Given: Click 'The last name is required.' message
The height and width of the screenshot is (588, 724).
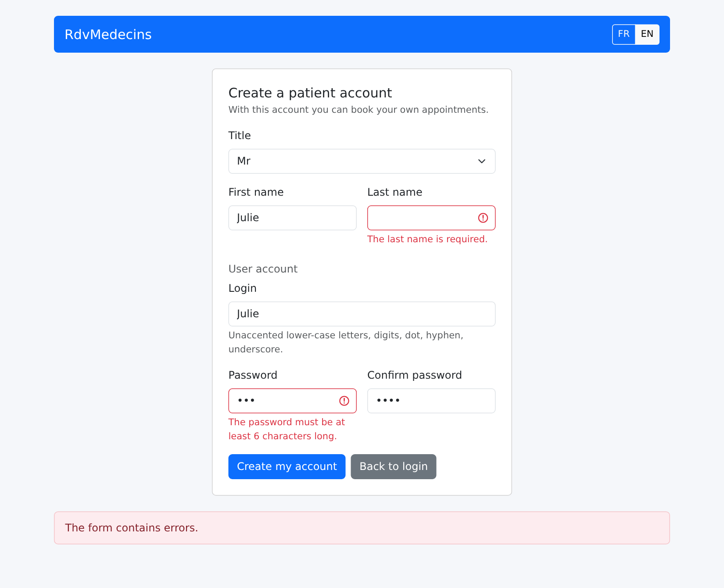Looking at the screenshot, I should [427, 239].
